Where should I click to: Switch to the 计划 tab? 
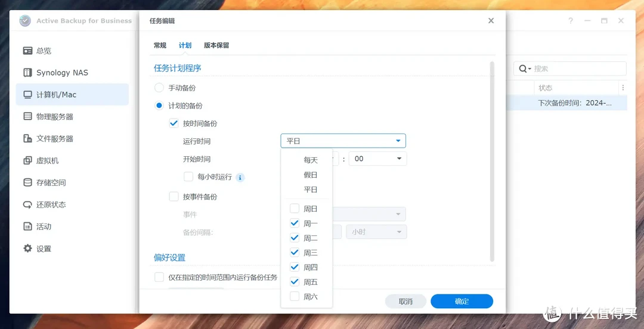185,45
